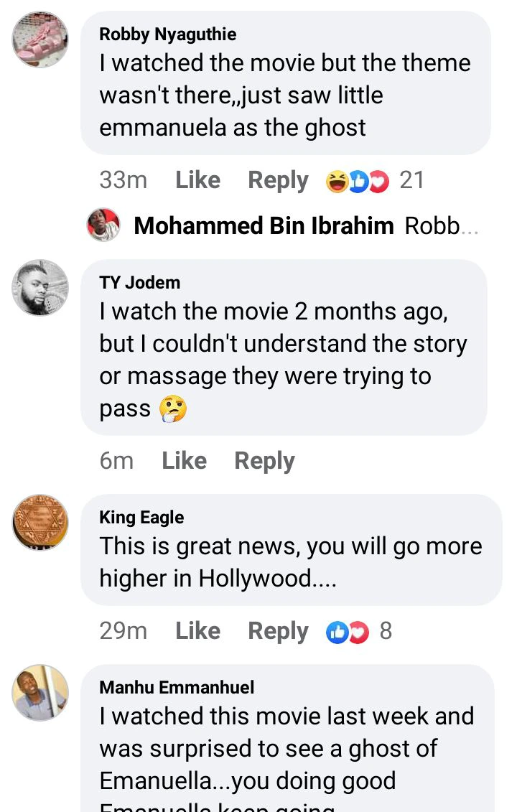Open Robby Nyaguthie's profile picture
The image size is (517, 812).
pyautogui.click(x=40, y=39)
